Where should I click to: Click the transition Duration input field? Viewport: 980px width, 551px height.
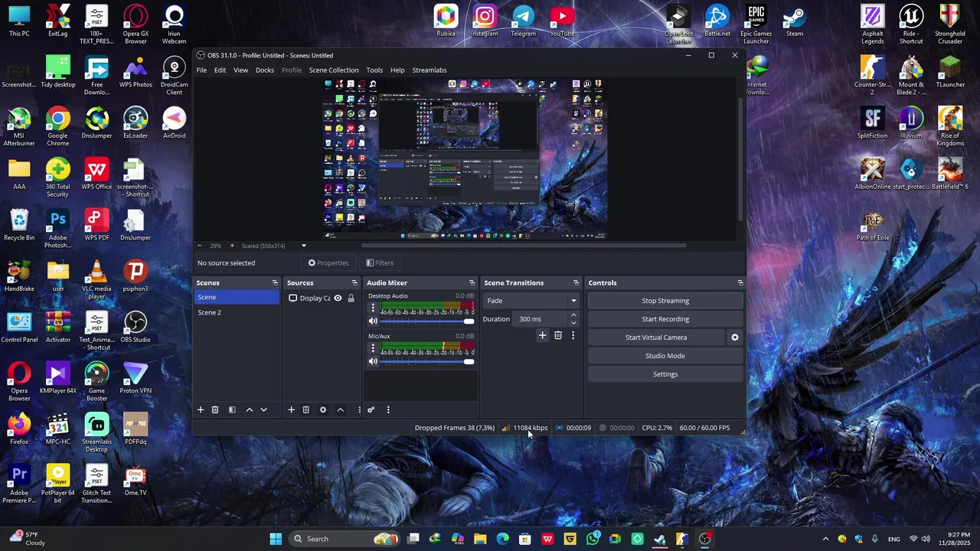click(x=541, y=319)
